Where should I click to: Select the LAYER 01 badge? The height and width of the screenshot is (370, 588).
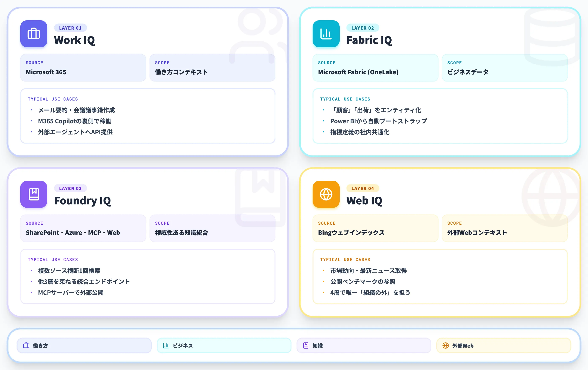[70, 28]
